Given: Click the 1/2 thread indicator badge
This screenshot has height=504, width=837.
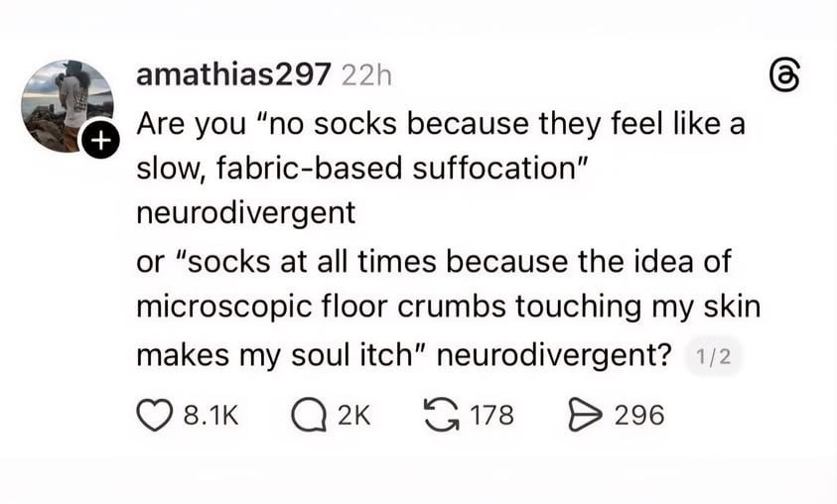Looking at the screenshot, I should [714, 358].
